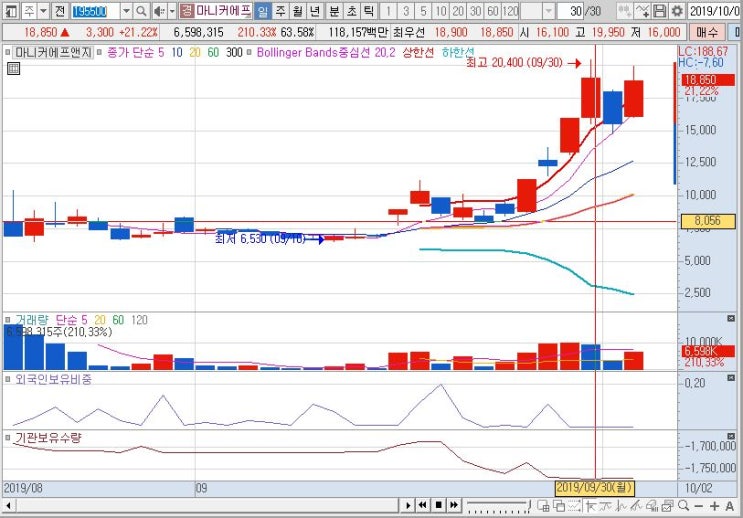Click the 매수 buy button

pyautogui.click(x=707, y=32)
